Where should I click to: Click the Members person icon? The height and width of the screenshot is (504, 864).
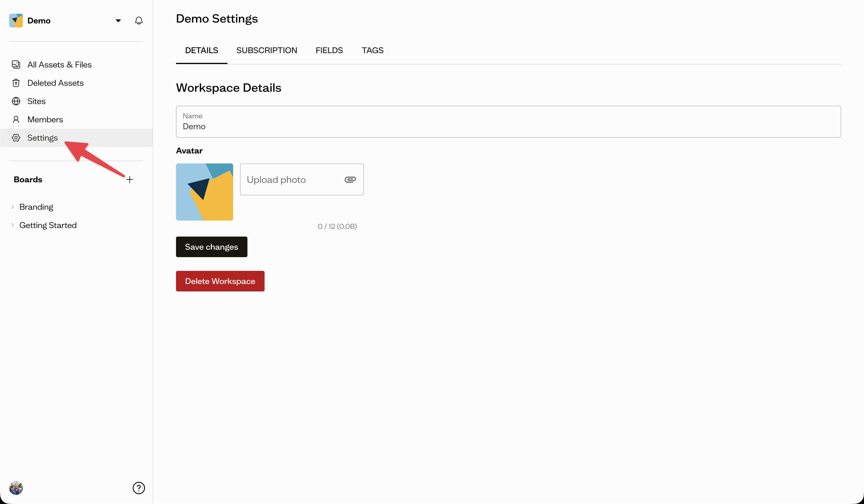pos(16,119)
